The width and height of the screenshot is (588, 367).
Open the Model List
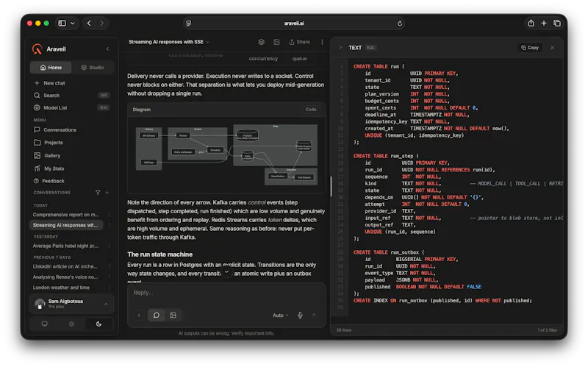click(71, 107)
